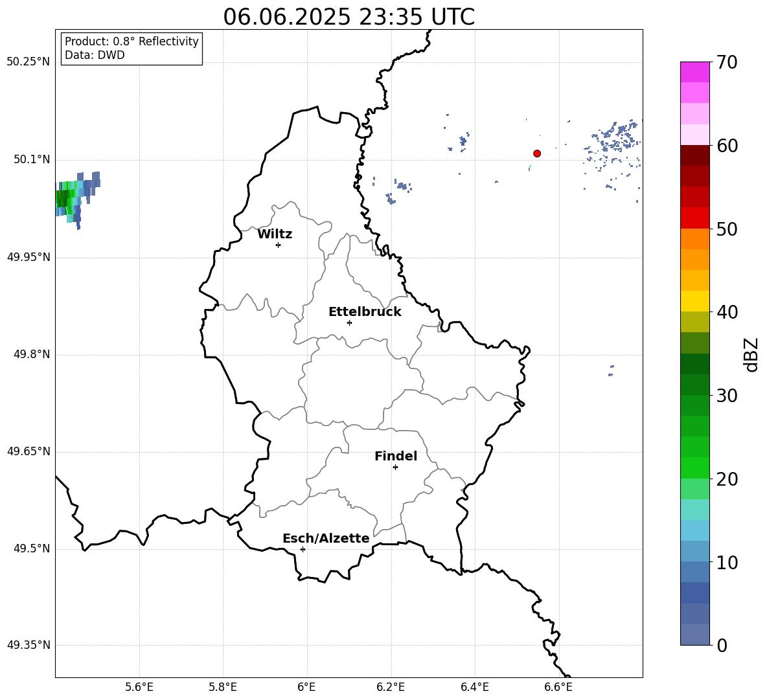Screen dimensions: 767x700
Task: Click the 30 tick on colorbar
Action: click(x=726, y=396)
